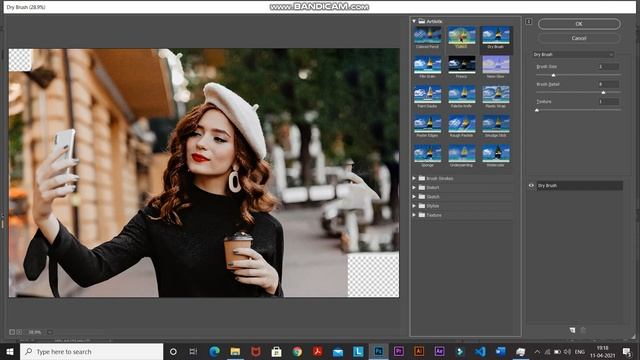The image size is (640, 360).
Task: Zoom in the preview with plus button
Action: point(19,332)
